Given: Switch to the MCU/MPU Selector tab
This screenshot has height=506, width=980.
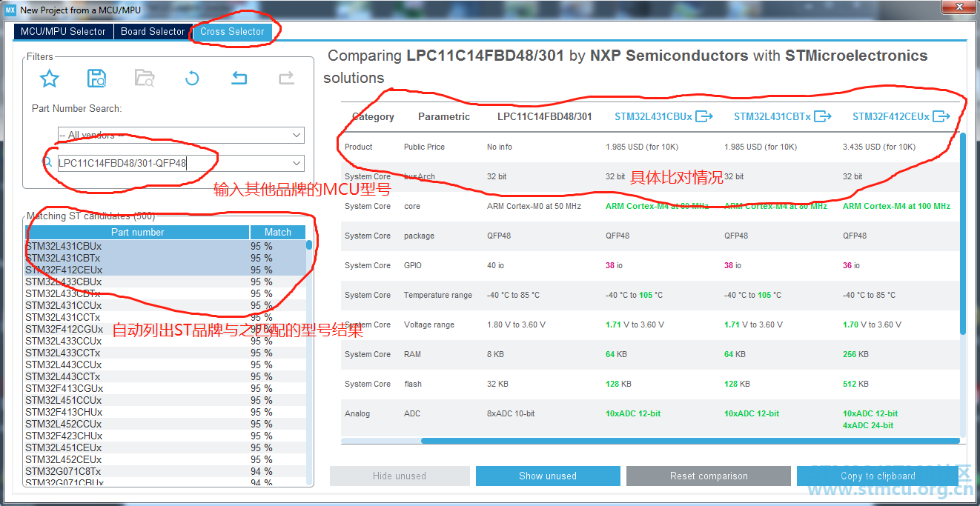Looking at the screenshot, I should coord(63,32).
